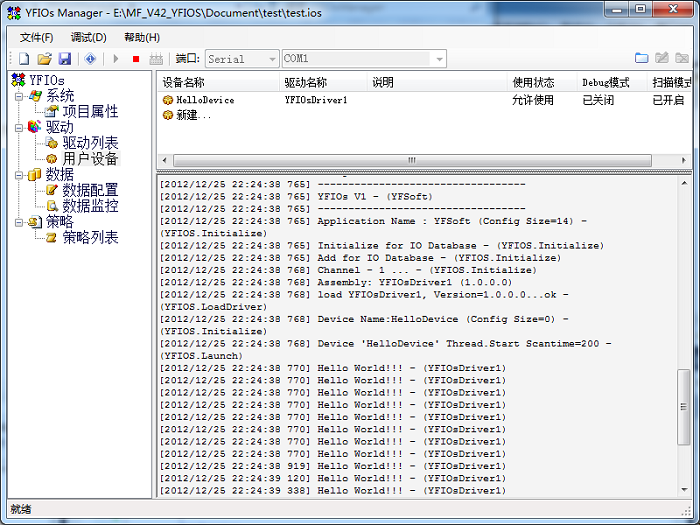Viewport: 700px width, 525px height.
Task: Collapse the 驱动 tree node
Action: (x=19, y=128)
